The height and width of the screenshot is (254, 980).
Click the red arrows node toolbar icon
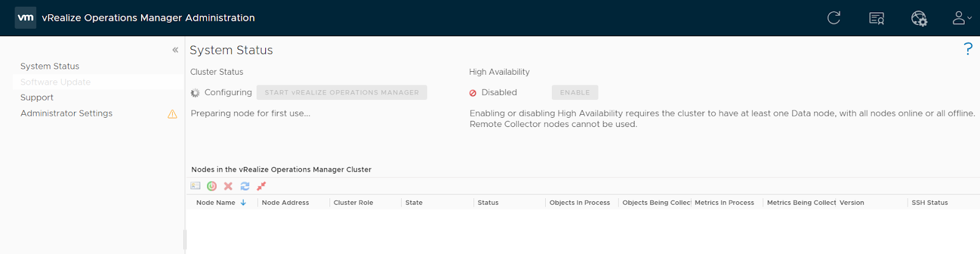262,186
